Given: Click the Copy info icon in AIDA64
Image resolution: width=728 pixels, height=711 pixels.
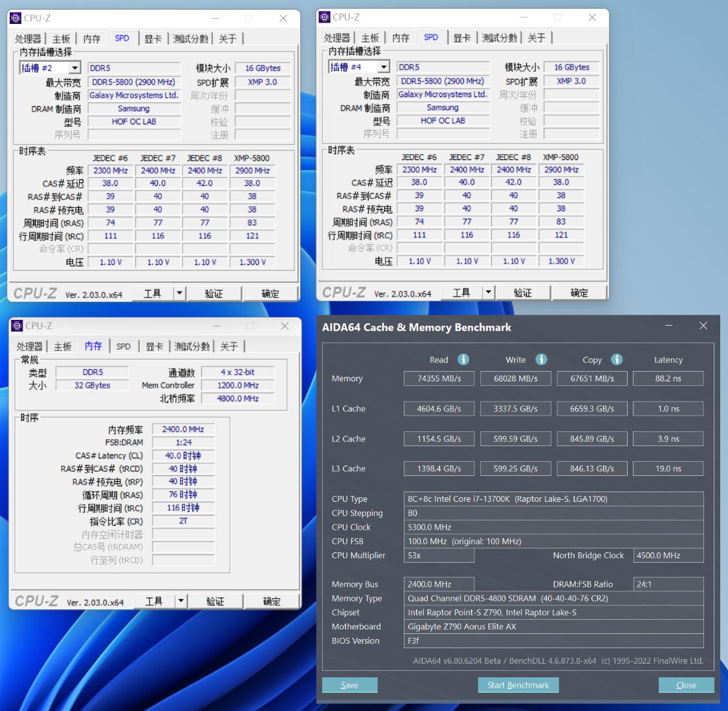Looking at the screenshot, I should 616,359.
